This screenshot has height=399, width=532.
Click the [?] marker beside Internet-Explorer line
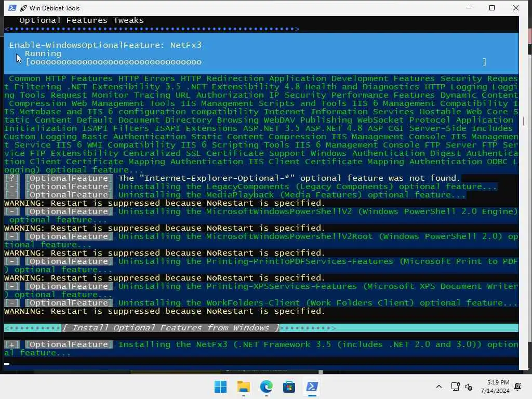pyautogui.click(x=11, y=178)
